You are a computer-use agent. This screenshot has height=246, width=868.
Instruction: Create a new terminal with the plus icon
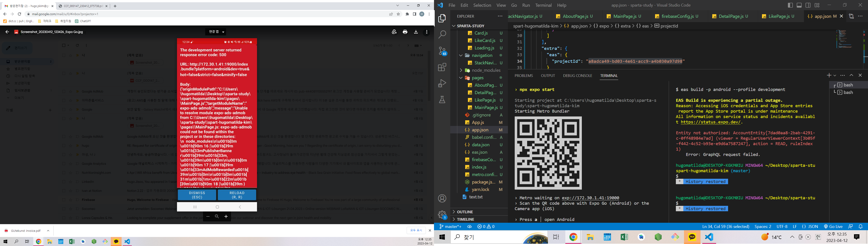pyautogui.click(x=829, y=75)
